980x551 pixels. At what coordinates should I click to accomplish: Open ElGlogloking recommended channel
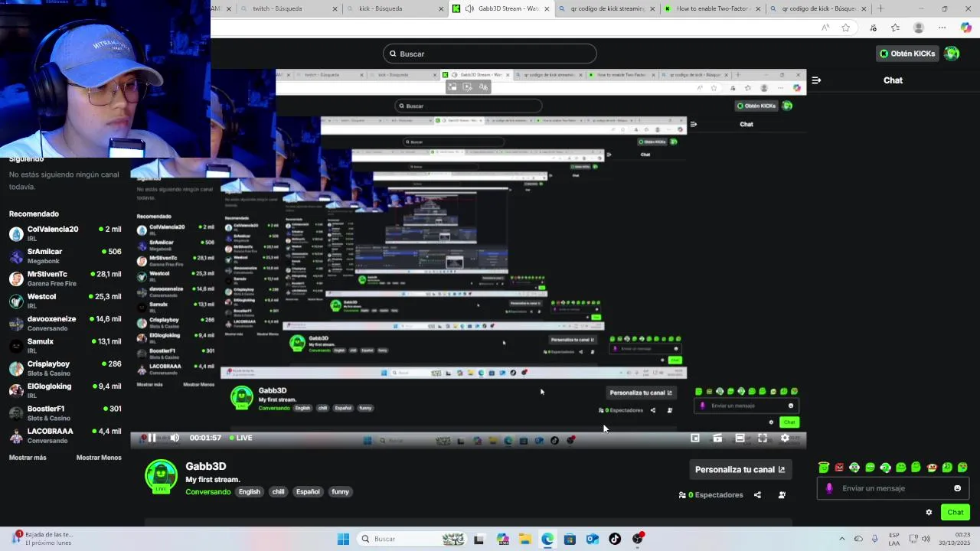coord(65,390)
